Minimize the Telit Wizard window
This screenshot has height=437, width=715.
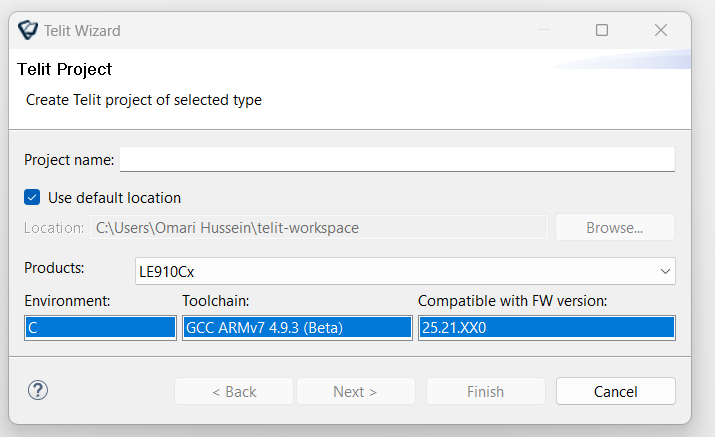click(x=544, y=30)
